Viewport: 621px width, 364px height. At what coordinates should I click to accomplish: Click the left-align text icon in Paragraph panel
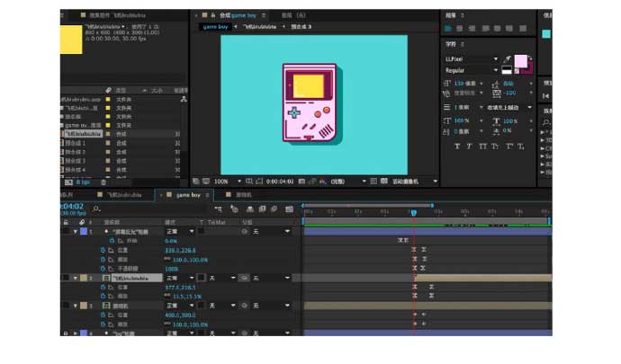(448, 29)
